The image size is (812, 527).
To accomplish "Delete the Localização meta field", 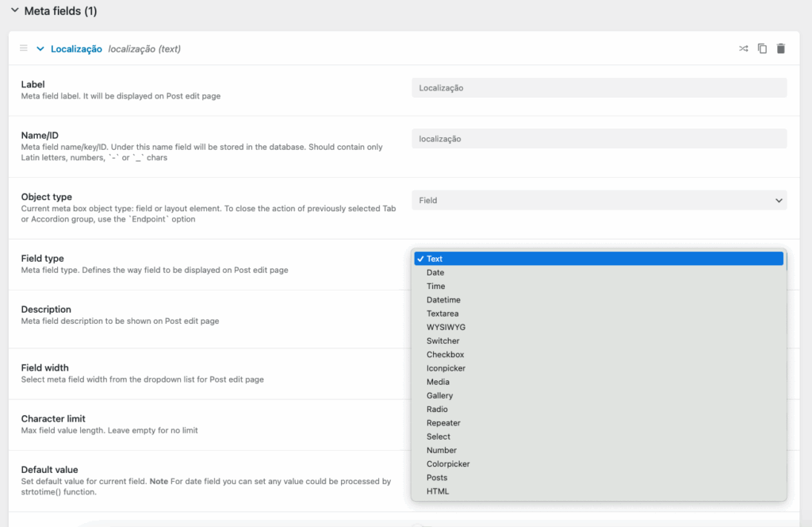I will [781, 49].
